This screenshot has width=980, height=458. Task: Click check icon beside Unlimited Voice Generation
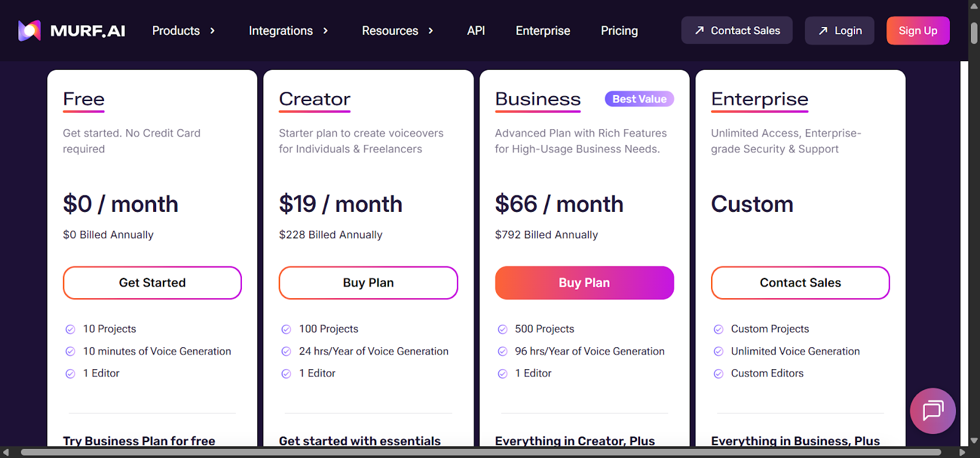click(x=718, y=351)
